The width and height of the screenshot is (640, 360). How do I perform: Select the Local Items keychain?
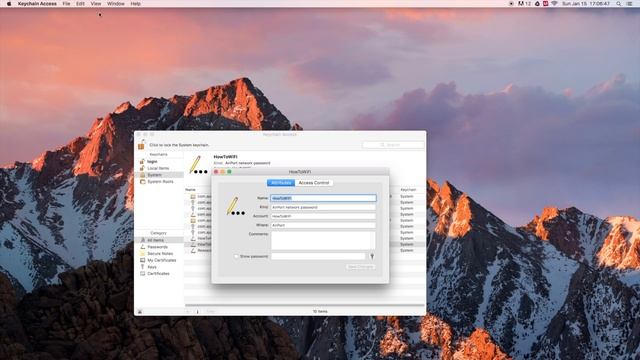tap(159, 168)
